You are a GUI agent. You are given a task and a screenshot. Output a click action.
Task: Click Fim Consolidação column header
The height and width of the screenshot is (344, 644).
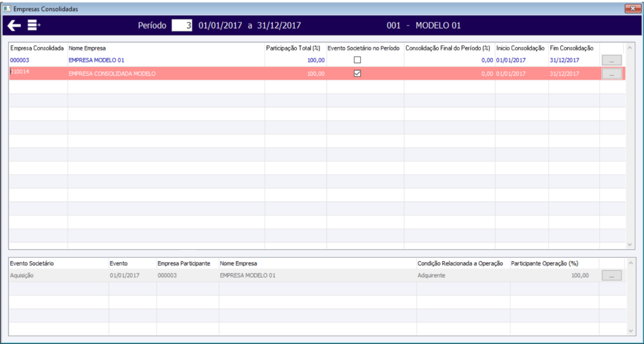click(572, 48)
